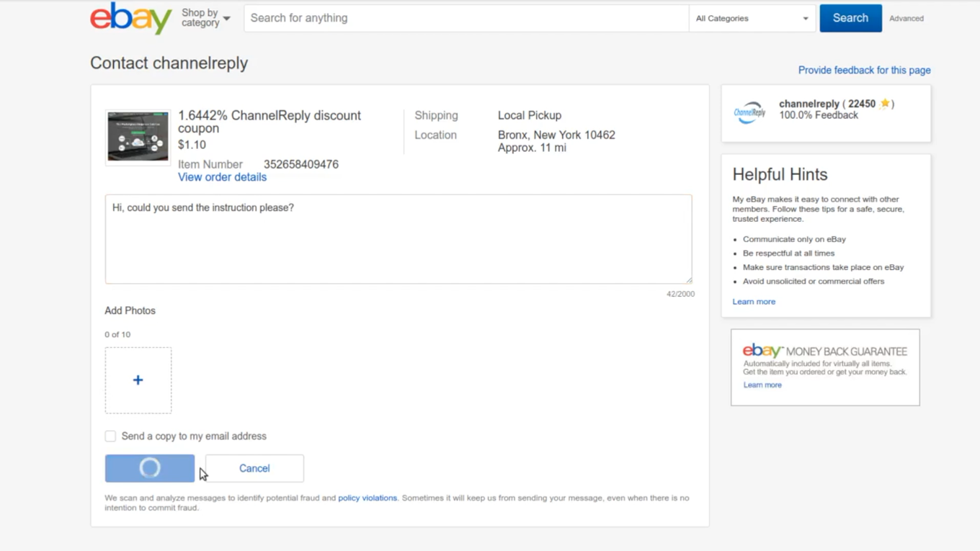980x551 pixels.
Task: Open the policy violations link
Action: click(367, 498)
